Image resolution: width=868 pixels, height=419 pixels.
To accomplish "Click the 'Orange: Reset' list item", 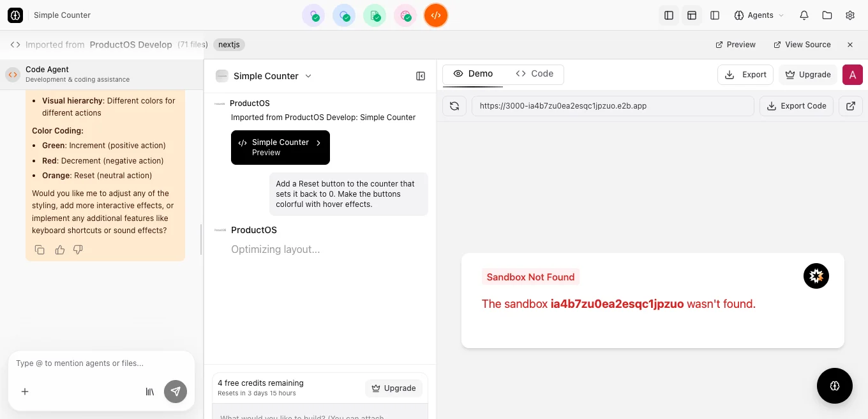I will click(97, 176).
